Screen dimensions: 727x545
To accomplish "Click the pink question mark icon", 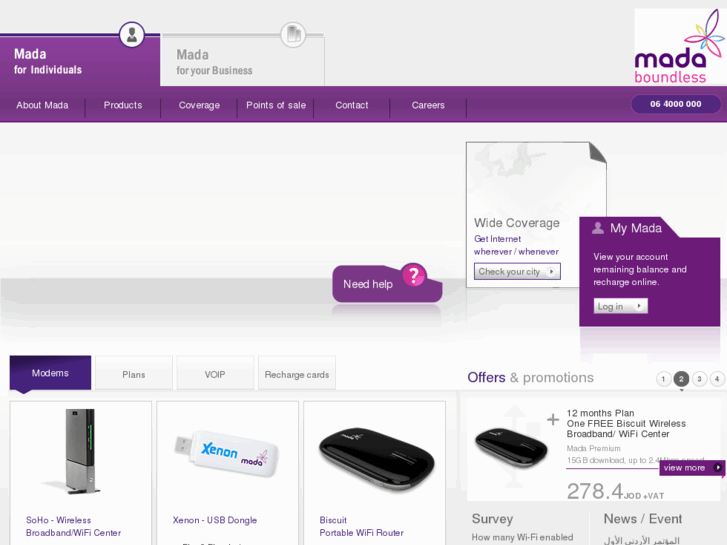I will pos(414,275).
